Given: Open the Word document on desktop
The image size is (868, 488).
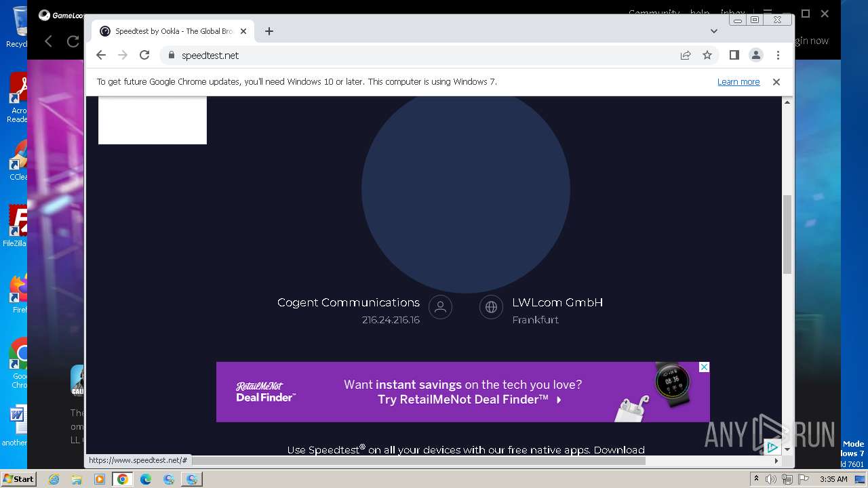Looking at the screenshot, I should pyautogui.click(x=16, y=425).
